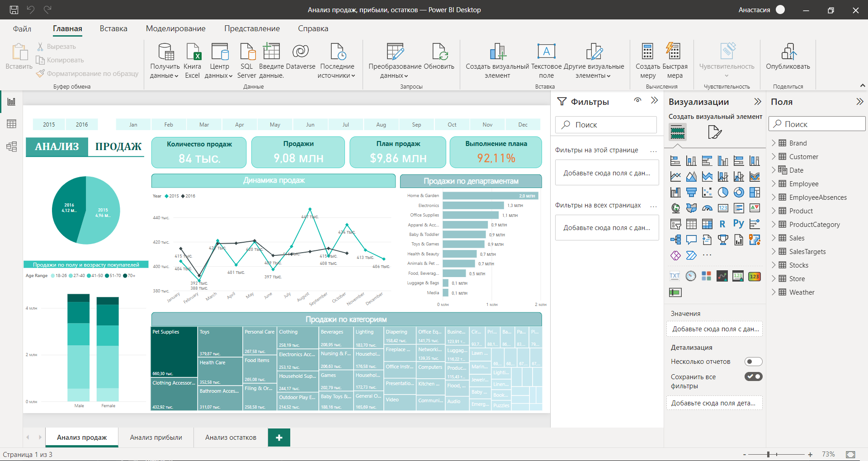This screenshot has height=461, width=868.
Task: Click the Refresh (Обновить) ribbon icon
Action: 439,57
